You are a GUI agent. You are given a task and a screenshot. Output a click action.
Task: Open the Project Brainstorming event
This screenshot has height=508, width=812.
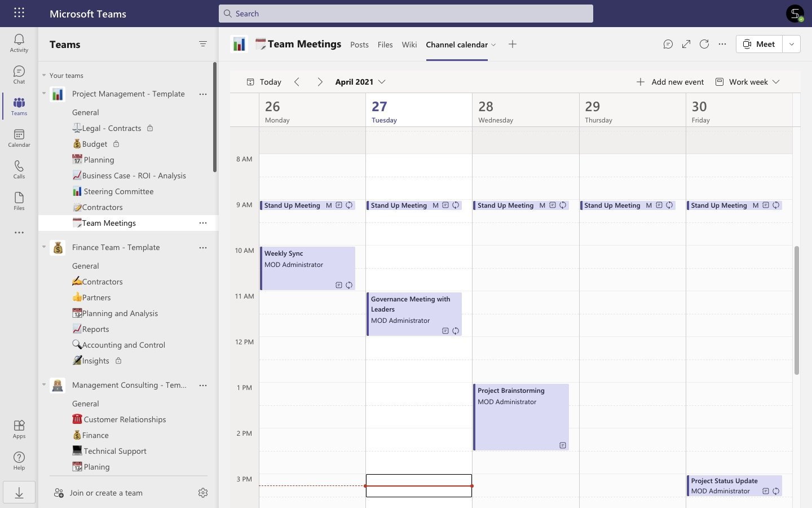click(521, 417)
